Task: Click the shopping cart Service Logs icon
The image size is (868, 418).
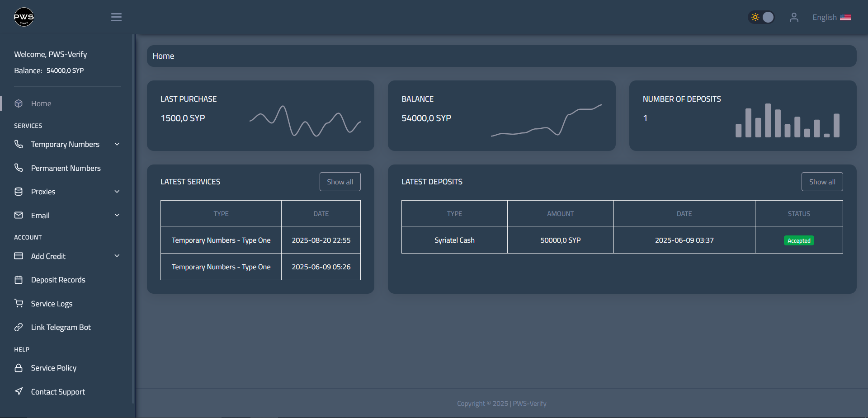Action: 19,303
